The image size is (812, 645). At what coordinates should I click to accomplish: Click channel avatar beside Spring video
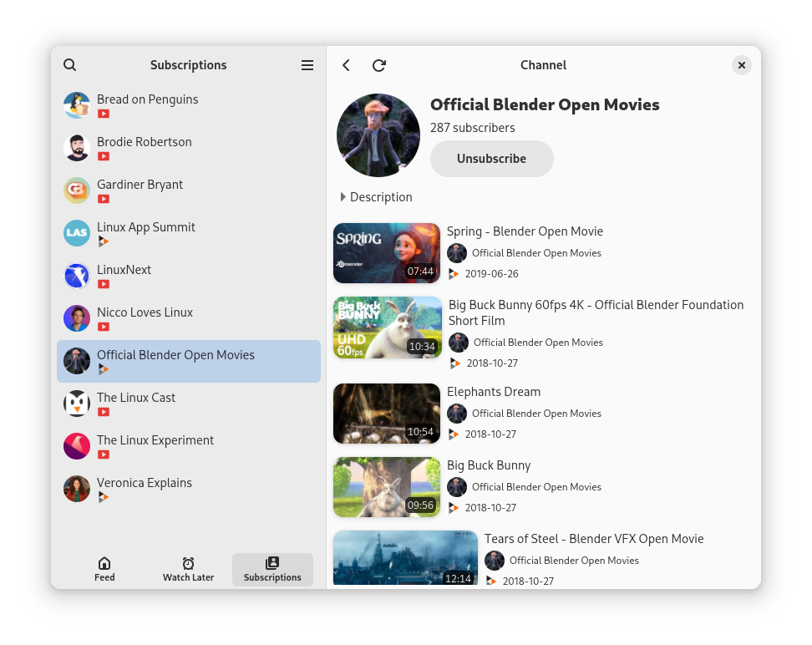457,253
